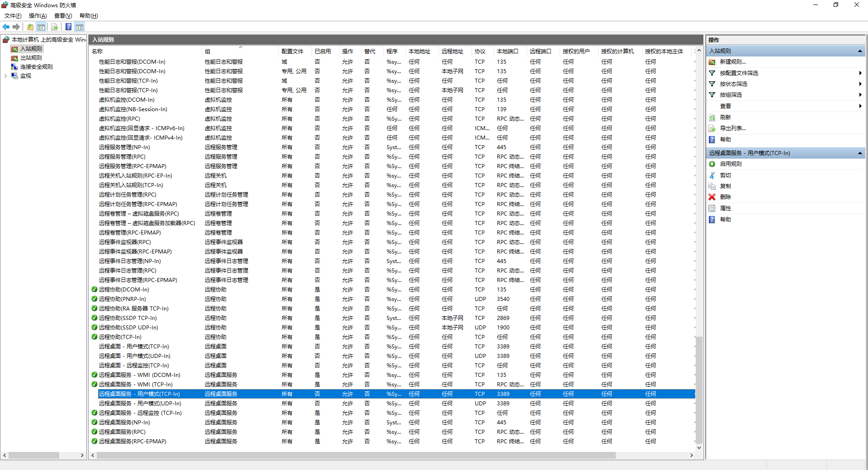
Task: Click the export list toolbar icon
Action: pyautogui.click(x=55, y=27)
